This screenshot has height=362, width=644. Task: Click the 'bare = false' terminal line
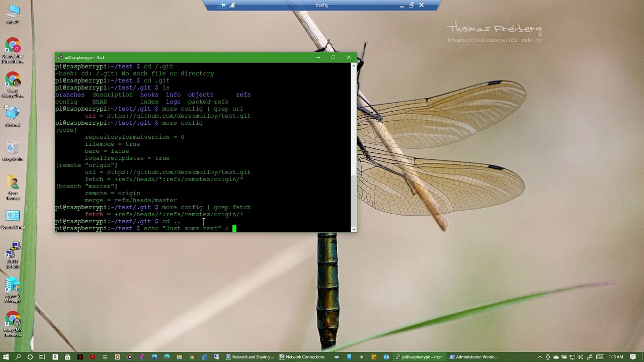[x=107, y=151]
